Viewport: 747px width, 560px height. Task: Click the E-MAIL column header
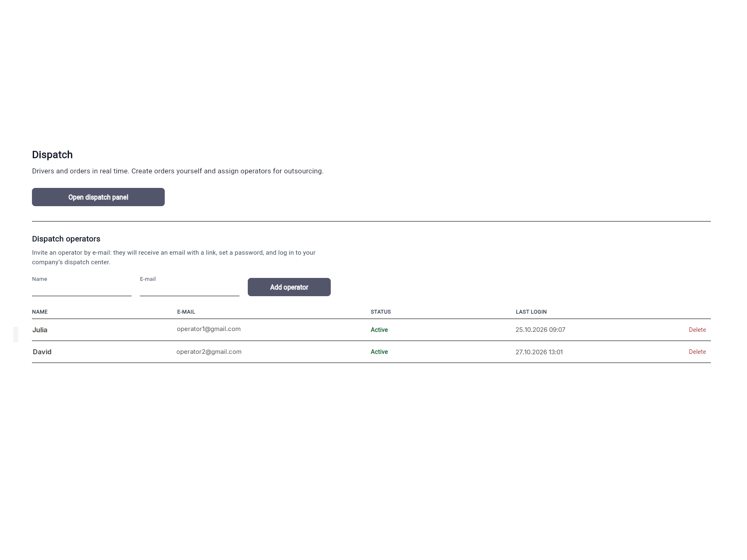(x=186, y=312)
